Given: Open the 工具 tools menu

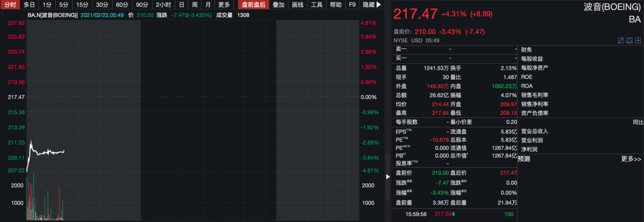Looking at the screenshot, I should [316, 5].
